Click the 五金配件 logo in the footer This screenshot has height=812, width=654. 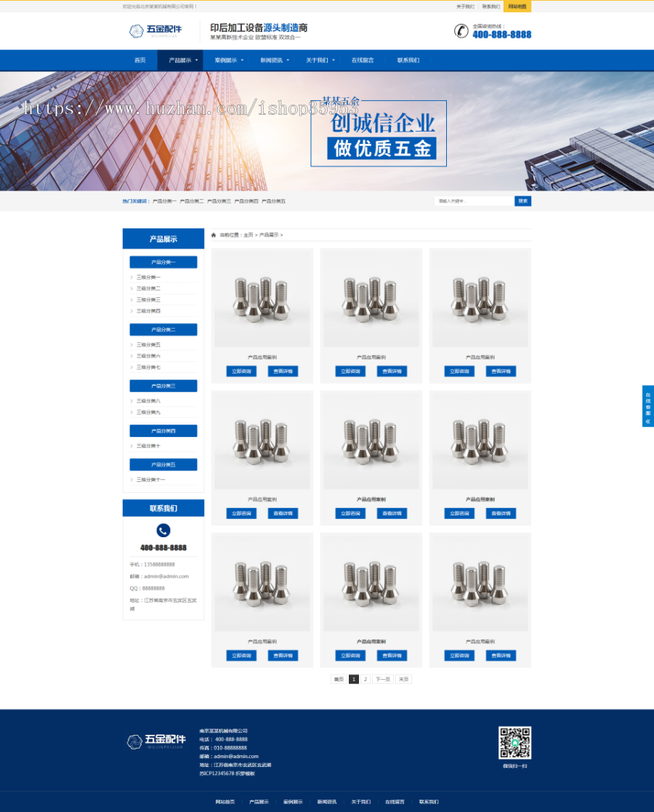156,741
